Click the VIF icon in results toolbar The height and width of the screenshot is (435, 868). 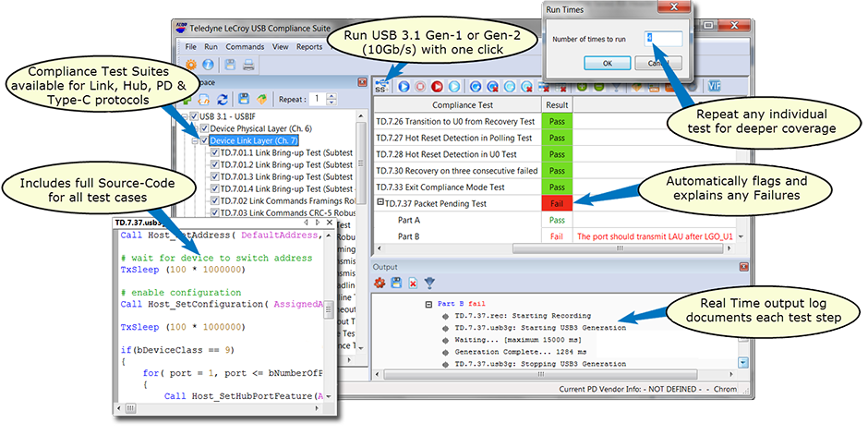pos(714,86)
